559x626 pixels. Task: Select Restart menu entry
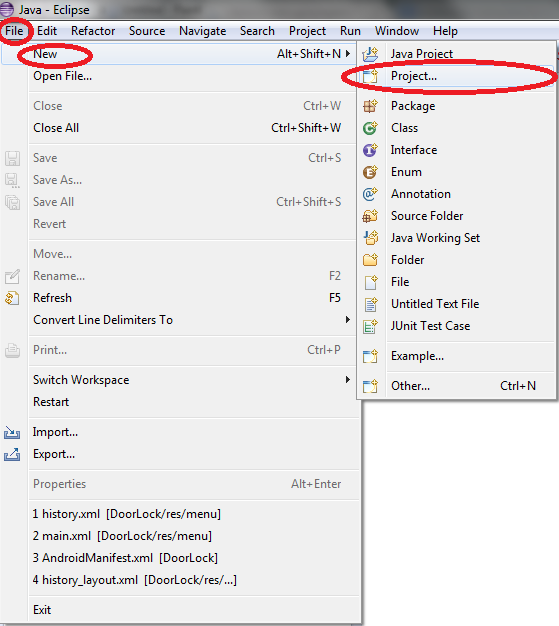(x=51, y=402)
